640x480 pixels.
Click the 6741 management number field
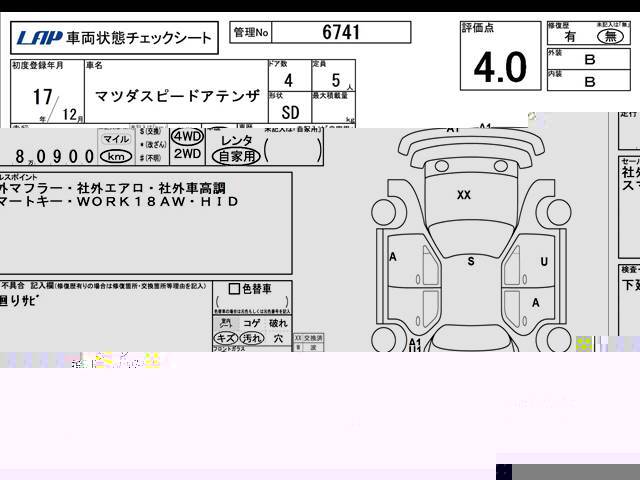click(341, 32)
